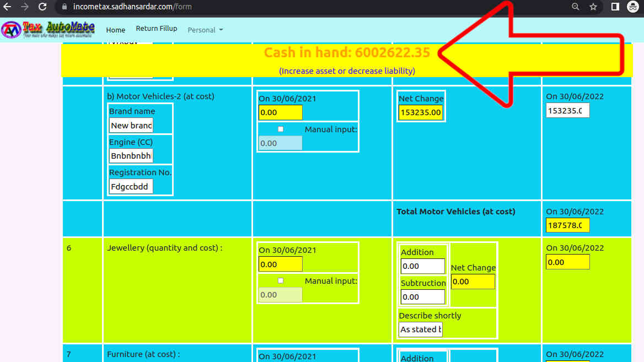644x362 pixels.
Task: Click the Jewellery Describe shortly field
Action: pyautogui.click(x=421, y=329)
